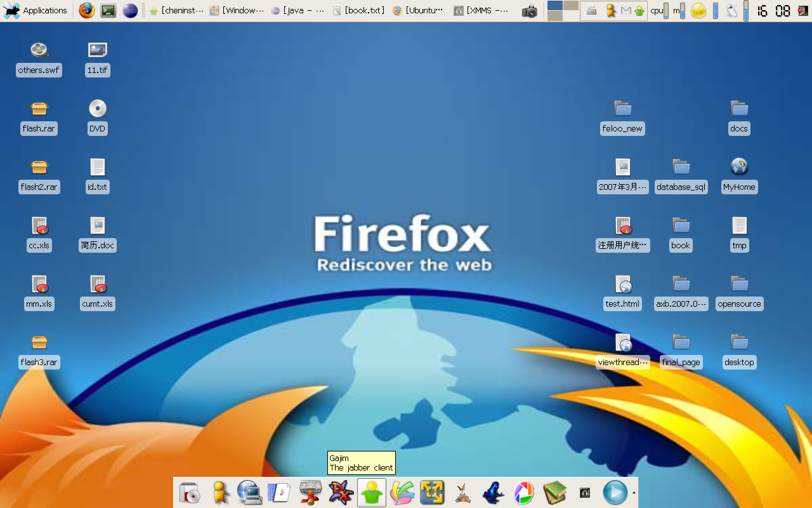This screenshot has width=812, height=508.
Task: Open the Applications menu
Action: (35, 11)
